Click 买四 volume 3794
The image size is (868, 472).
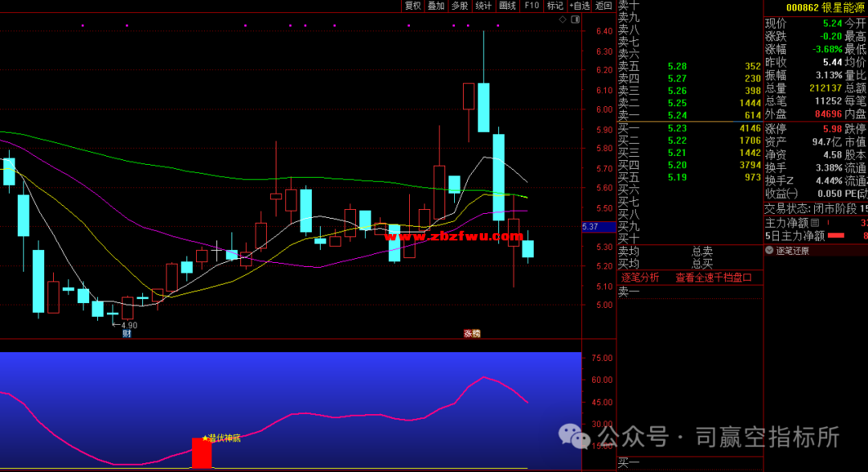click(750, 165)
